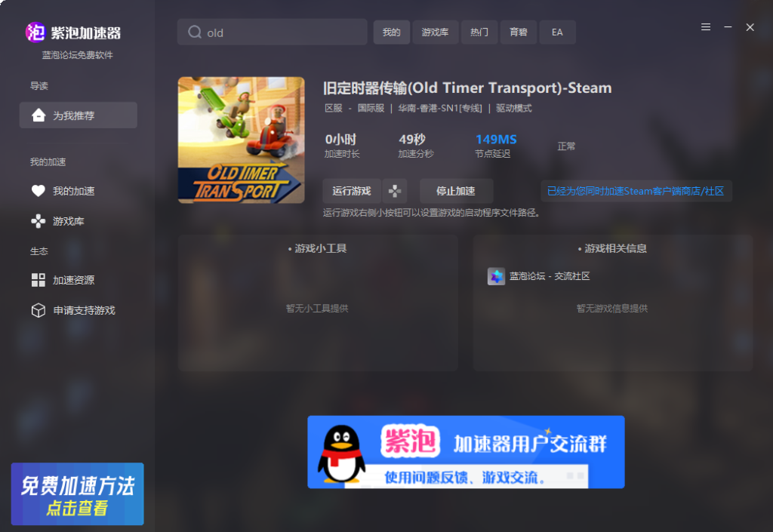Click the 国际服 region text
Viewport: 773px width, 532px height.
tap(371, 109)
